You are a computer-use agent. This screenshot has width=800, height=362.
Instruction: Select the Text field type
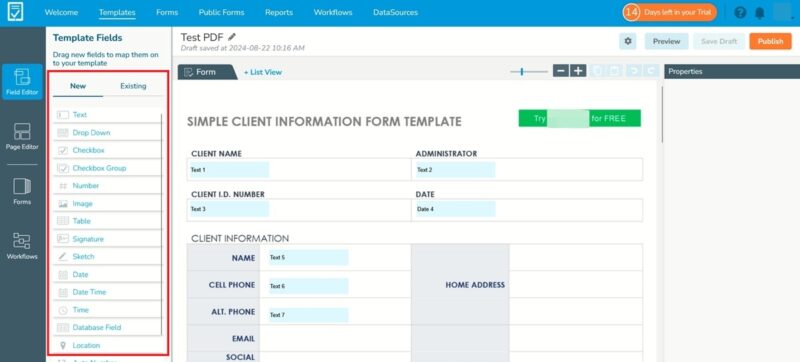(x=107, y=115)
